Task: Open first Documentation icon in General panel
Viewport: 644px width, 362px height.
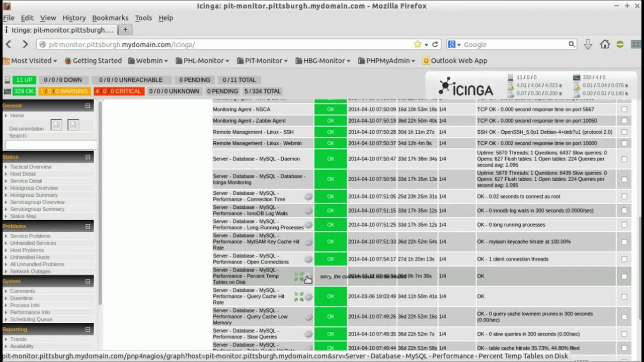Action: tap(56, 125)
